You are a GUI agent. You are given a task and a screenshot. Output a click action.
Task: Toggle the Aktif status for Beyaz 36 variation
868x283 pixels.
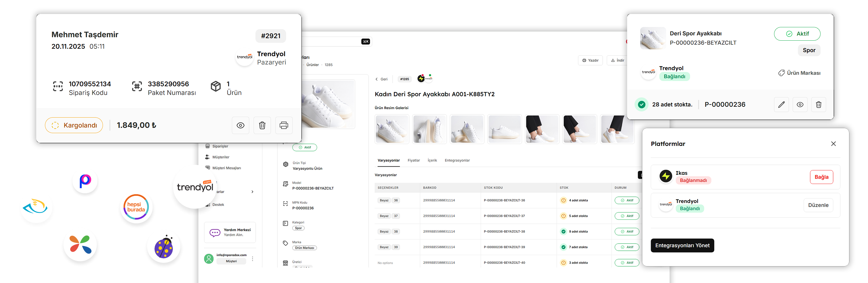(627, 200)
